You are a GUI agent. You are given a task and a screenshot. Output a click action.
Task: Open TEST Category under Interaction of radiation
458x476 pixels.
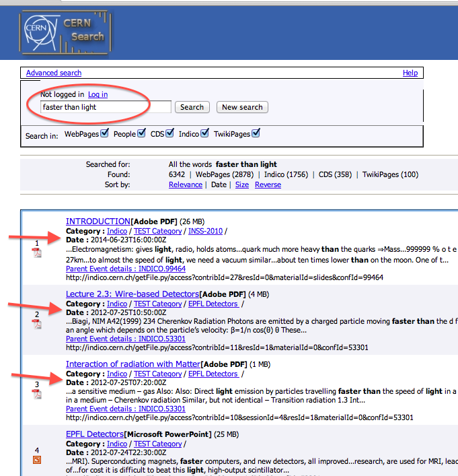tap(158, 374)
